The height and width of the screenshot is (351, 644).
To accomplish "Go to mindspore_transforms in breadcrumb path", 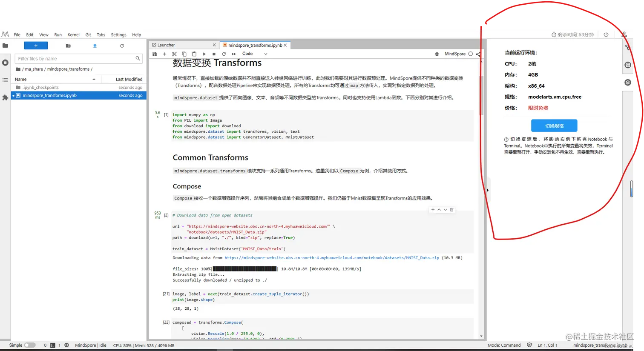I will (68, 69).
